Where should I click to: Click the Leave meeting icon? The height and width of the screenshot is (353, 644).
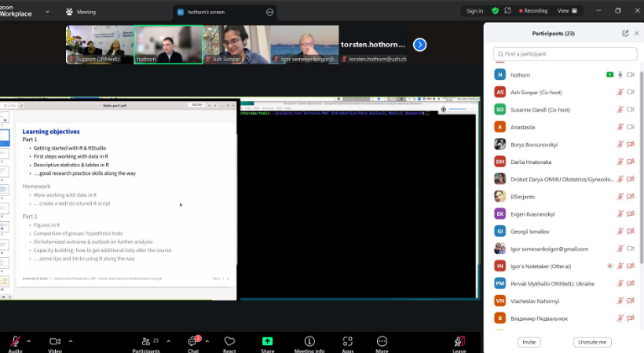(x=459, y=341)
